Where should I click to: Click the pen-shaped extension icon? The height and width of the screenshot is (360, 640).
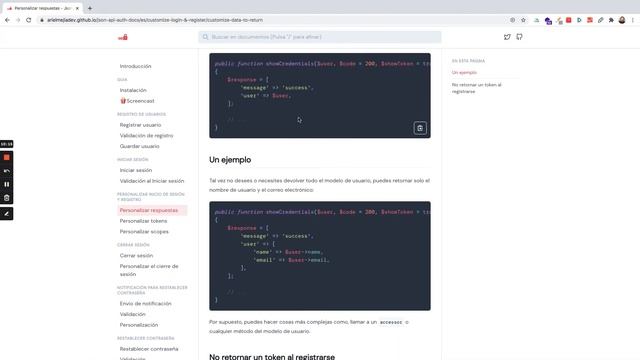[x=600, y=20]
